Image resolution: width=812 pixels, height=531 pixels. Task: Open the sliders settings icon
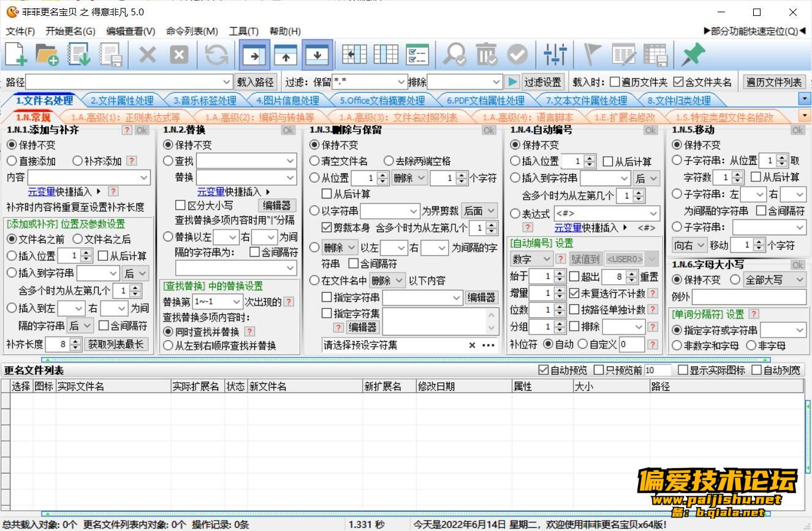(x=555, y=55)
